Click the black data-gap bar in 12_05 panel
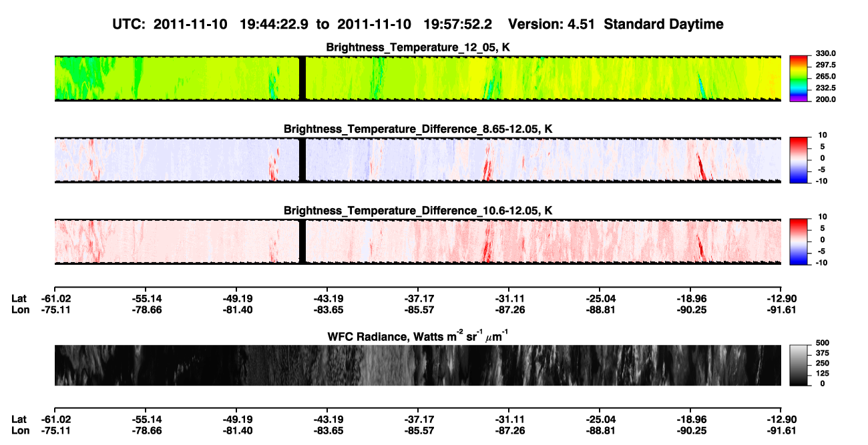 point(302,79)
